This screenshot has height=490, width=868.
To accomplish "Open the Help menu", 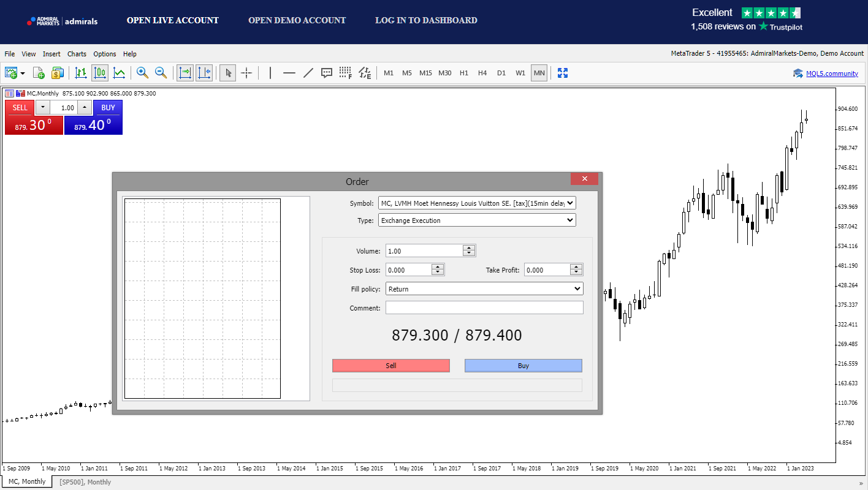I will 130,54.
